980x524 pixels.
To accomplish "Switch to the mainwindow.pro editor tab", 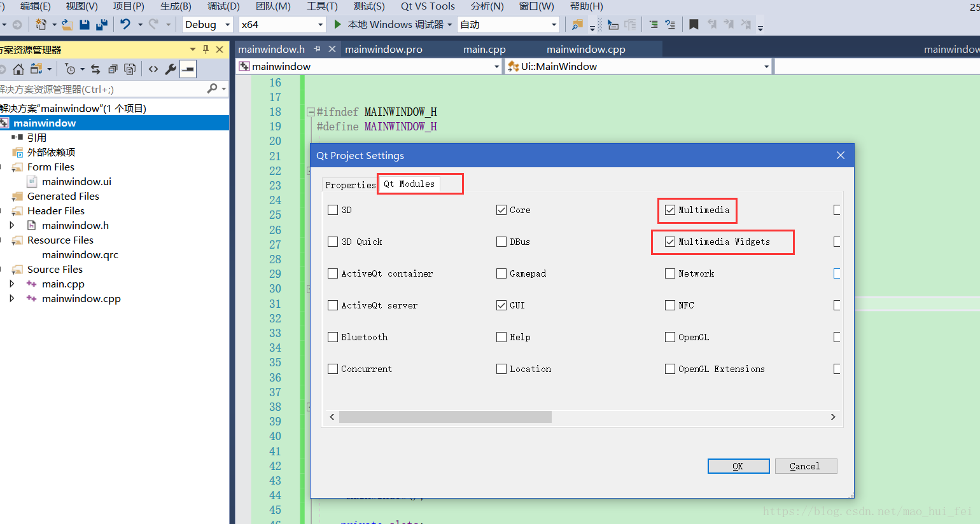I will click(384, 49).
